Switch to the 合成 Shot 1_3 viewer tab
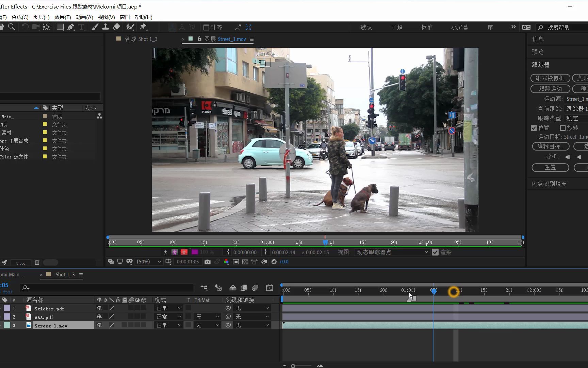The width and height of the screenshot is (588, 368). [141, 39]
